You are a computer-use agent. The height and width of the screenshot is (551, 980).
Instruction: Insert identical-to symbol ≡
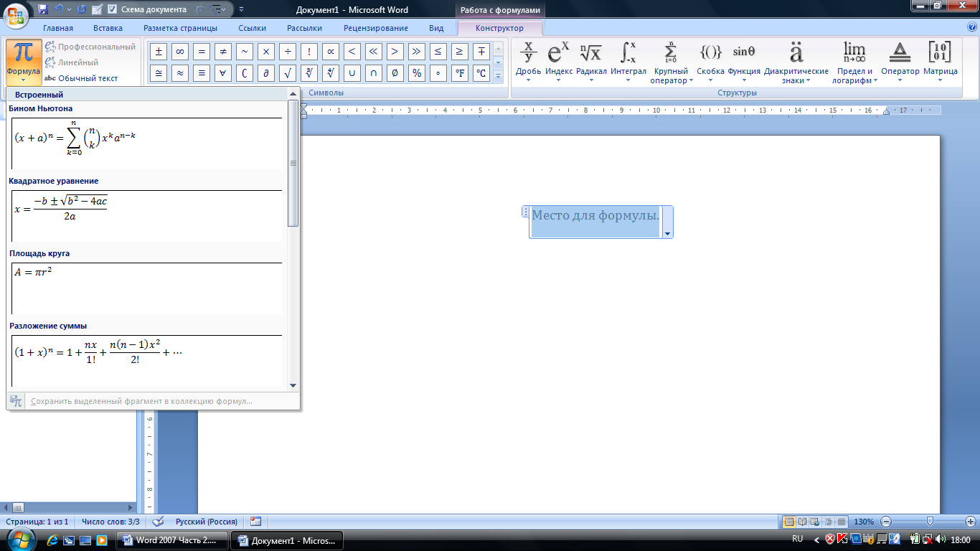coord(202,72)
